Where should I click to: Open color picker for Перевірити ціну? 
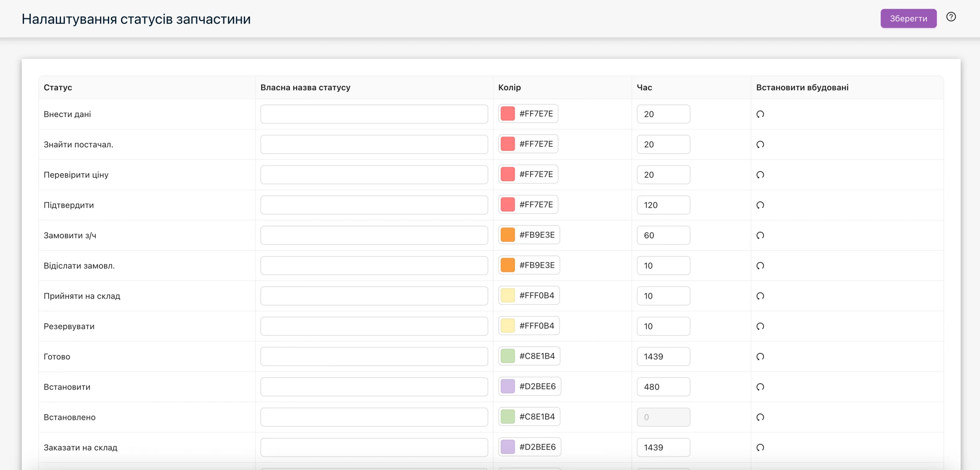[528, 174]
